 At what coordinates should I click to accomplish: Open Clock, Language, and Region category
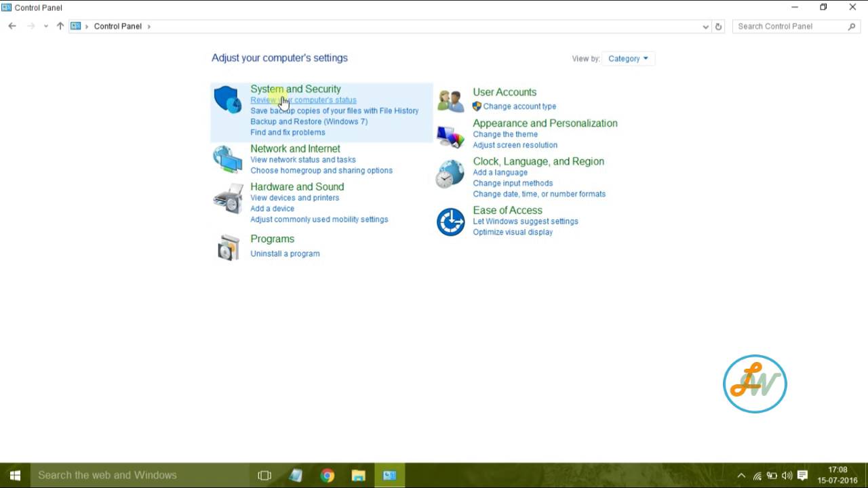coord(538,161)
